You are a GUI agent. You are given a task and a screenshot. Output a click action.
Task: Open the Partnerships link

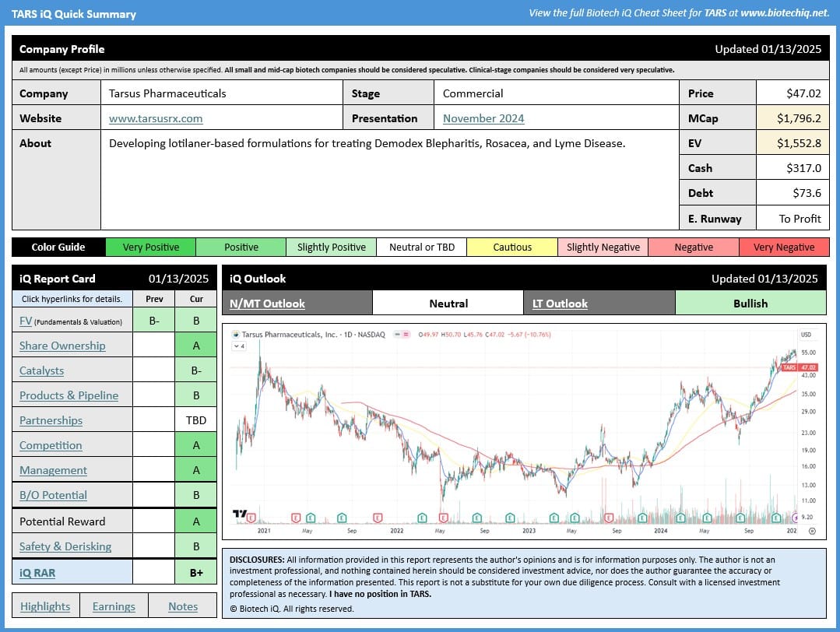click(51, 420)
